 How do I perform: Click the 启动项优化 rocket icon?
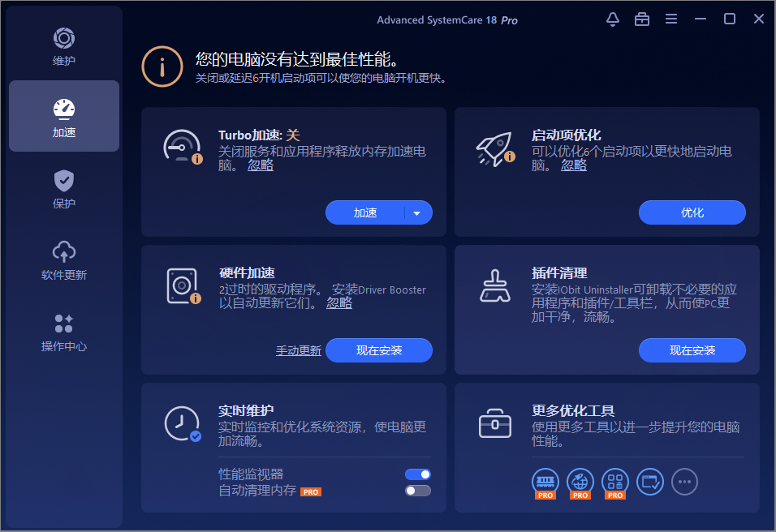(495, 148)
